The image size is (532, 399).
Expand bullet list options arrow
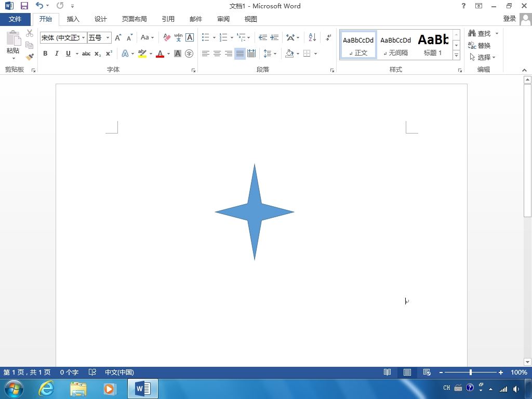(214, 37)
